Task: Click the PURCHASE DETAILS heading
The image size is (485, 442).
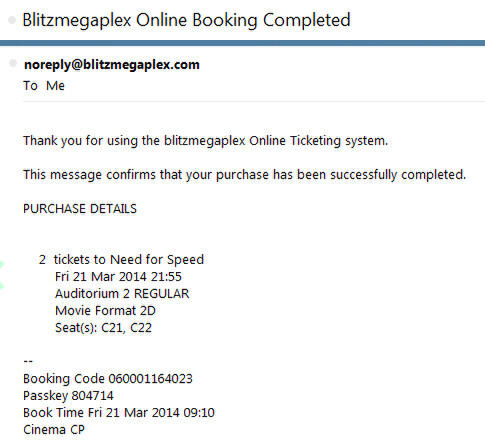Action: click(x=80, y=209)
